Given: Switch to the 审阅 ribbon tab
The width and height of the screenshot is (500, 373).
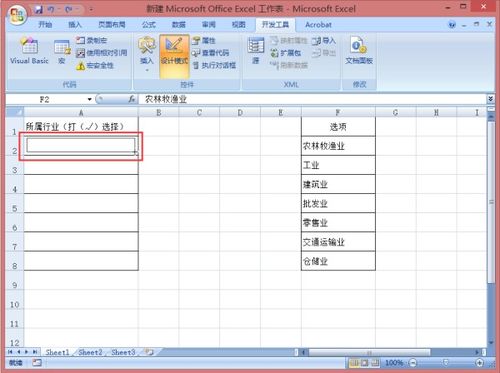Looking at the screenshot, I should tap(209, 25).
